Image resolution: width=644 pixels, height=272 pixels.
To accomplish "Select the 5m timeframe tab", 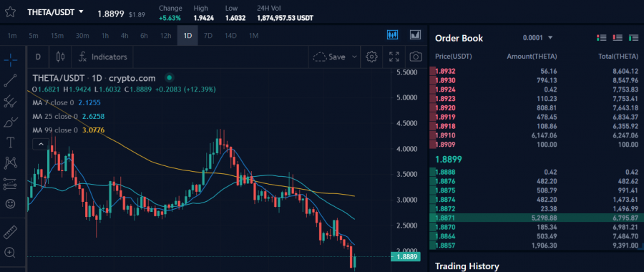I will [33, 36].
